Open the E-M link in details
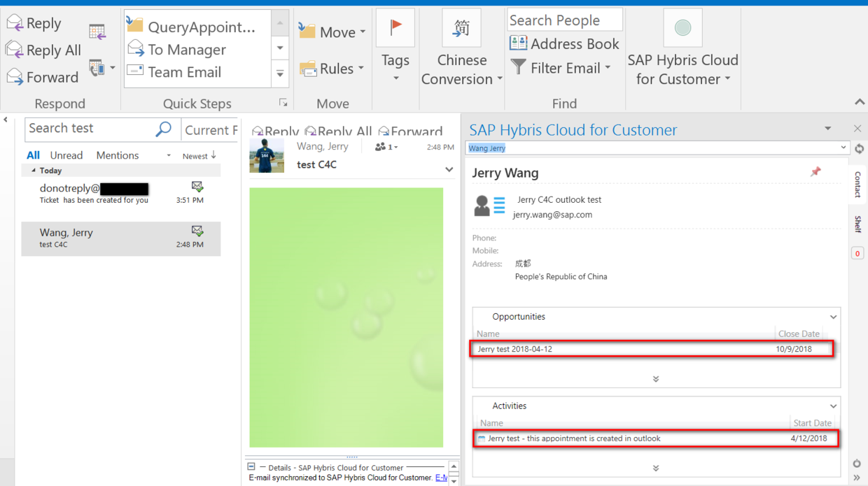Viewport: 868px width, 486px height. 441,478
